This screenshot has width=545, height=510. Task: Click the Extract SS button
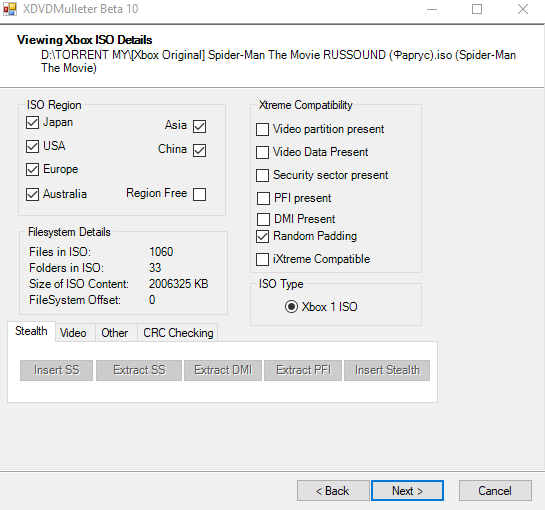[139, 370]
